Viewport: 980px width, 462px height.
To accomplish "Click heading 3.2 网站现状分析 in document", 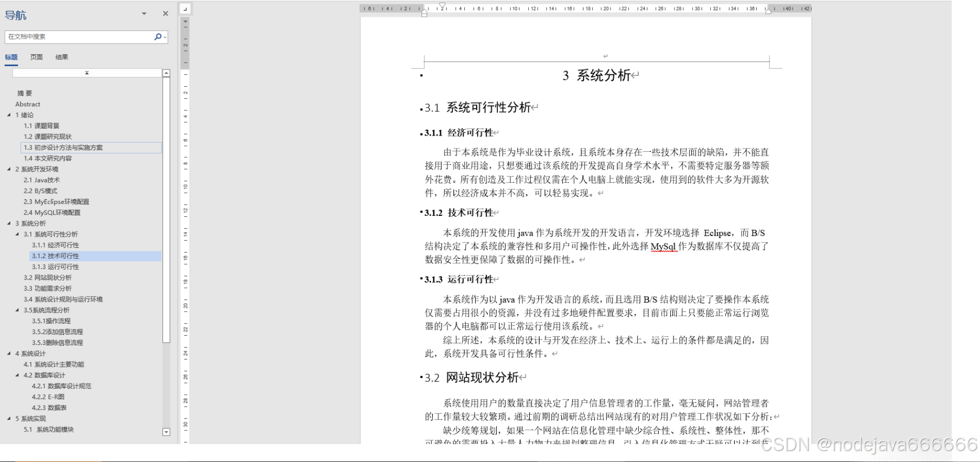I will (471, 377).
